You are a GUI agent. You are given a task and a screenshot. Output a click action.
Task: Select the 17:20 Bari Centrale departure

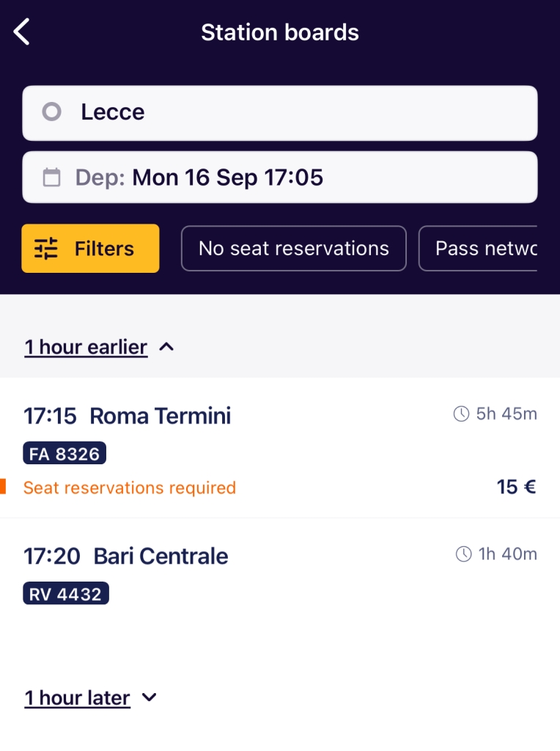[280, 577]
